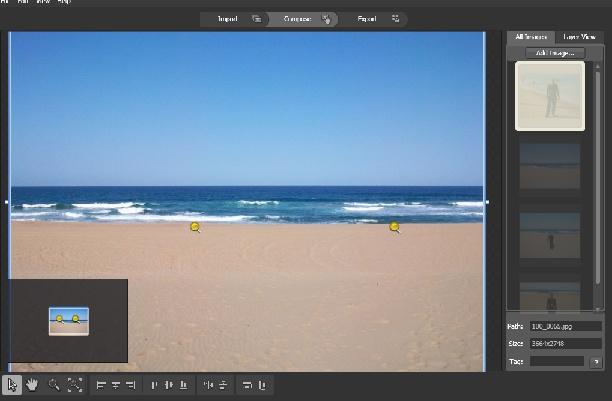Viewport: 612px width, 401px height.
Task: Select the arrow pointer tool
Action: pos(12,385)
